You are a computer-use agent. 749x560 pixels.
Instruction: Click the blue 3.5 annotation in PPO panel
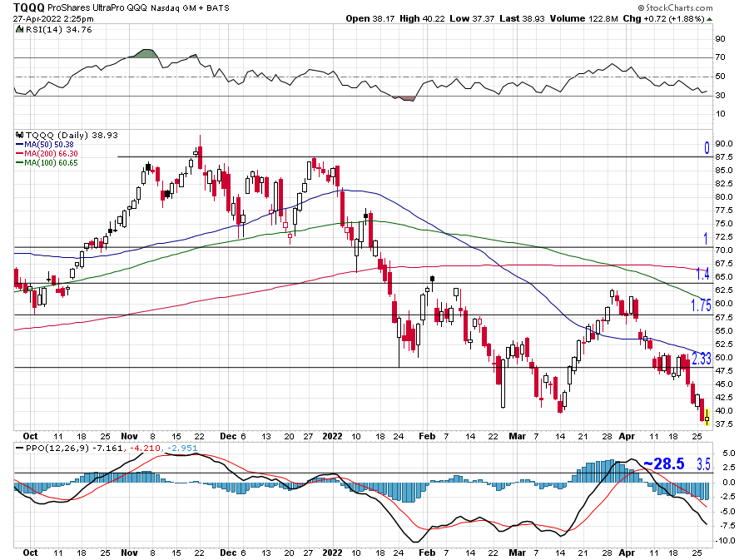tap(703, 464)
